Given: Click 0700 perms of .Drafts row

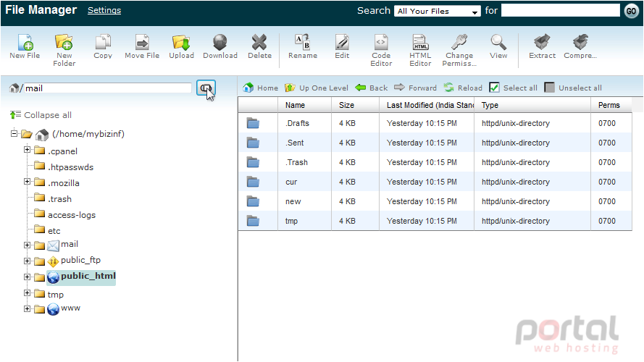Looking at the screenshot, I should point(606,123).
